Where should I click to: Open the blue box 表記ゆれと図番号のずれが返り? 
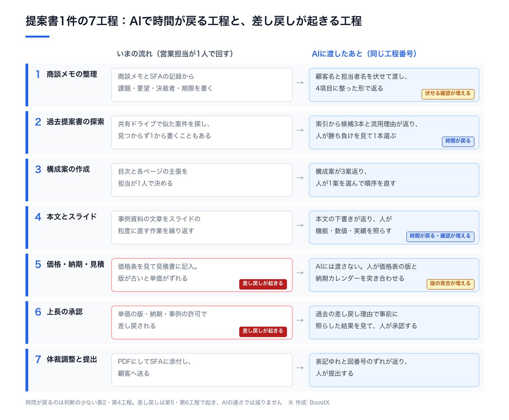tap(394, 370)
